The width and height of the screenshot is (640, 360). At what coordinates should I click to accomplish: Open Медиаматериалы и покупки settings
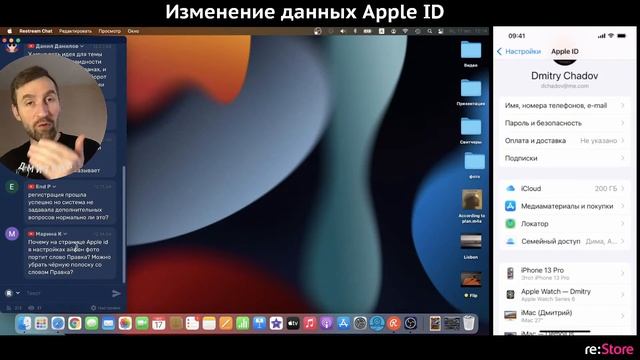(x=564, y=206)
